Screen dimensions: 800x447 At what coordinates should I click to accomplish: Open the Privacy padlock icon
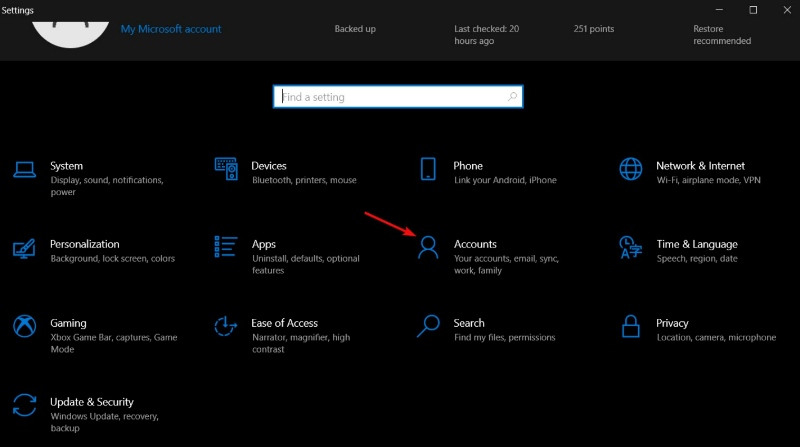(631, 326)
